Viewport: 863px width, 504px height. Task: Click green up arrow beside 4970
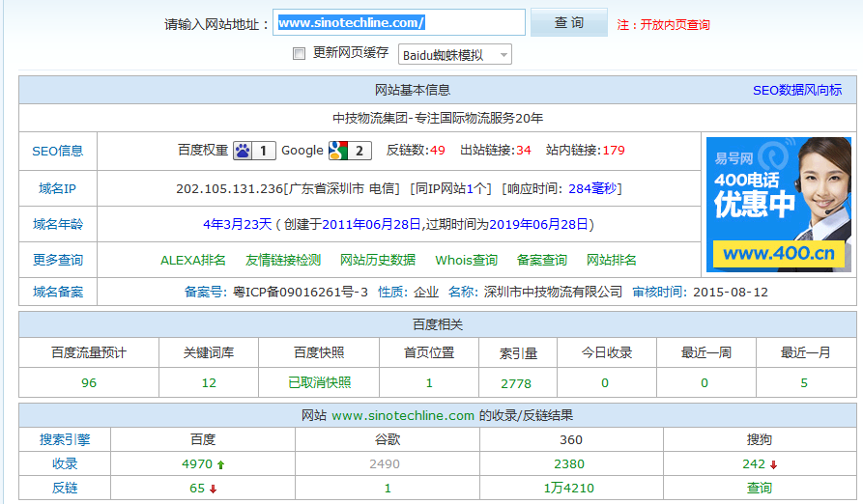[x=221, y=464]
